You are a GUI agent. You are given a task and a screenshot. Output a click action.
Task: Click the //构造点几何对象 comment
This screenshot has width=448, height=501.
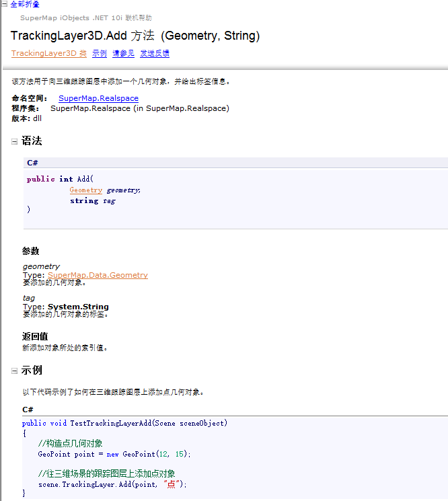pos(71,443)
